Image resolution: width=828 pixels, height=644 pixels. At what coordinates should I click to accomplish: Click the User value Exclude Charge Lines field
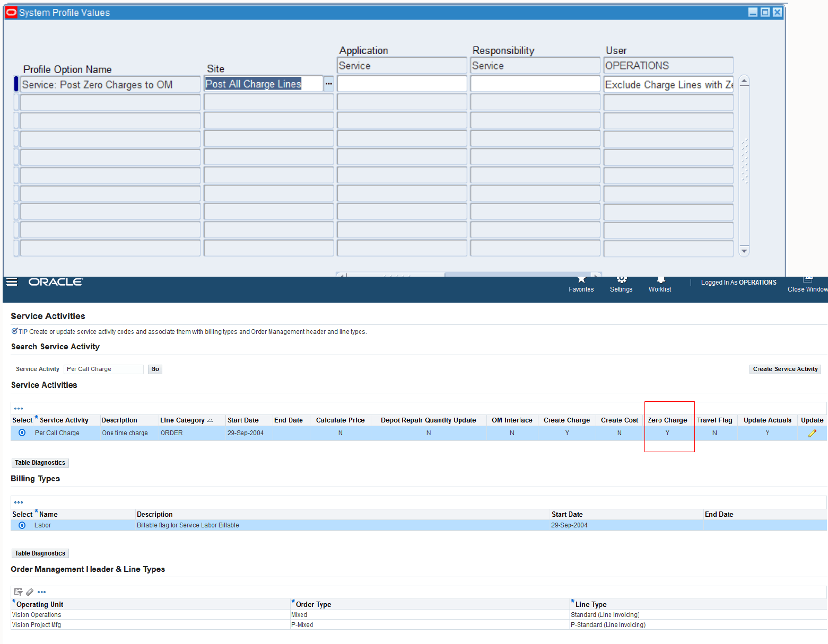click(668, 85)
